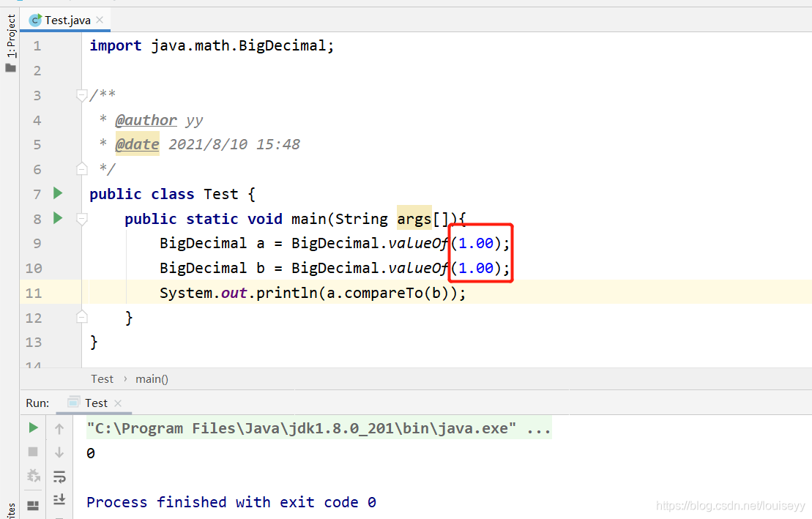
Task: Click the restore layout icon in Run panel
Action: click(33, 505)
